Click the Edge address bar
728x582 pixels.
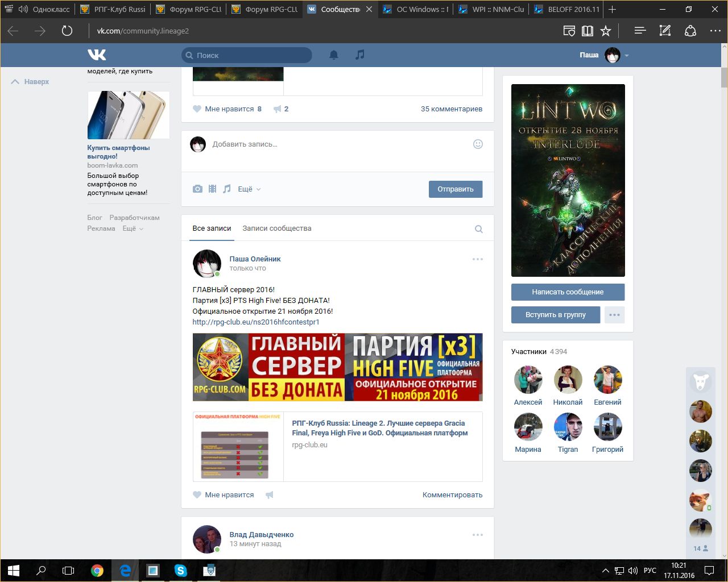point(321,31)
